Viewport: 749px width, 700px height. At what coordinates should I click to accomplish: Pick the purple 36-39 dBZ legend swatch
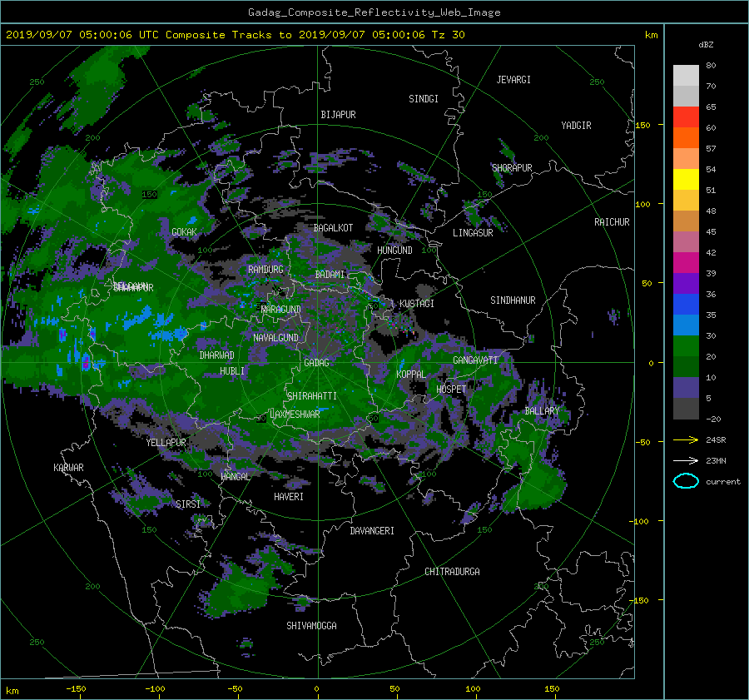tap(686, 284)
